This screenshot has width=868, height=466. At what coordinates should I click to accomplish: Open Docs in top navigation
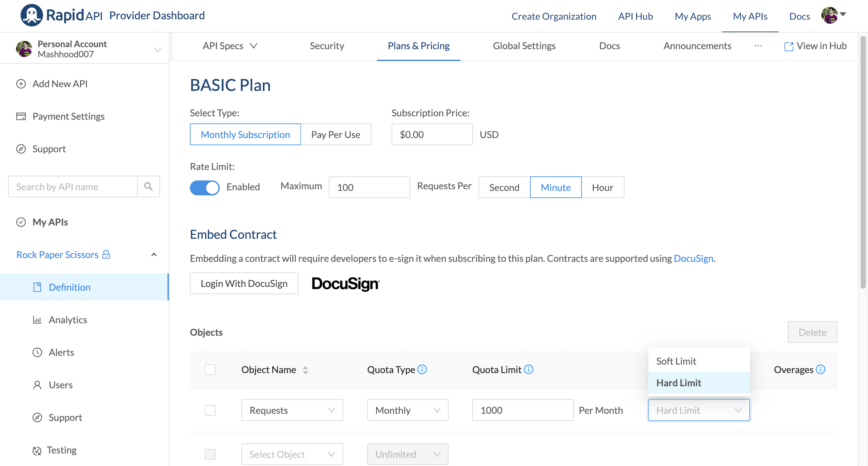click(x=800, y=16)
